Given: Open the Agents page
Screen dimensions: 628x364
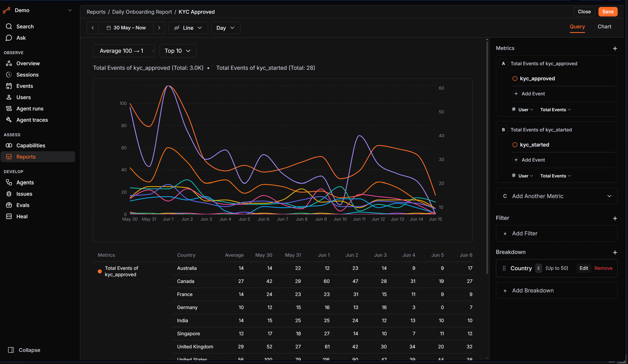Looking at the screenshot, I should 38,182.
